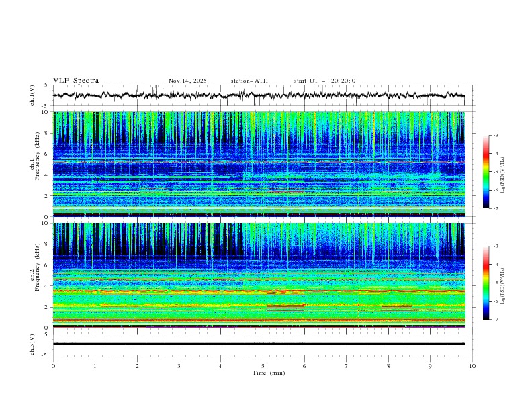The width and height of the screenshot is (532, 411).
Task: Click the time axis tick label '0'
Action: 53,366
